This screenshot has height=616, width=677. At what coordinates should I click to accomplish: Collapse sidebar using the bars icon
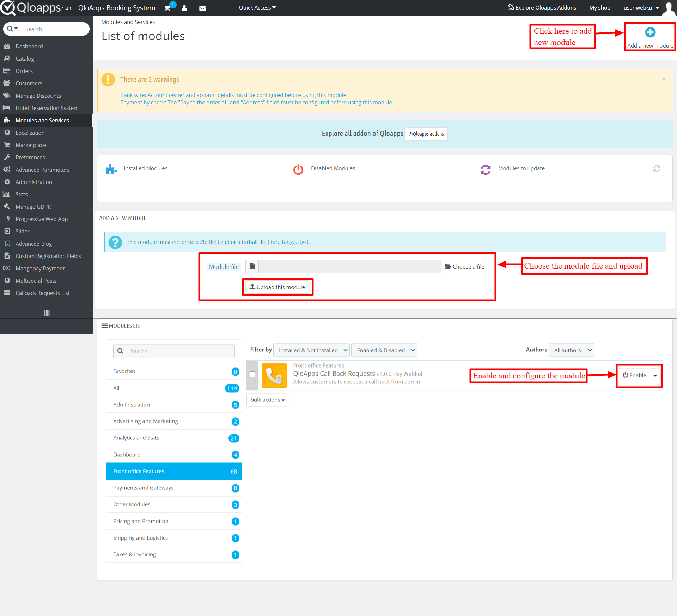[47, 313]
